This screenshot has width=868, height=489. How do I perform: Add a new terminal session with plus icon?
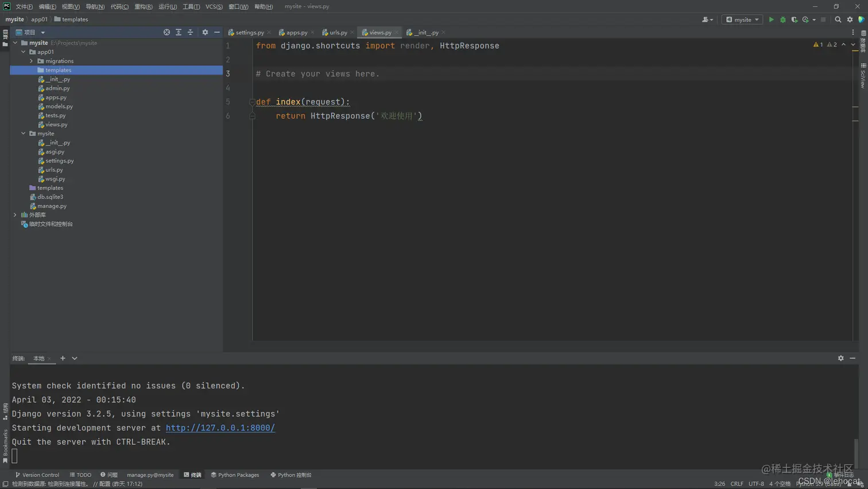click(x=63, y=358)
